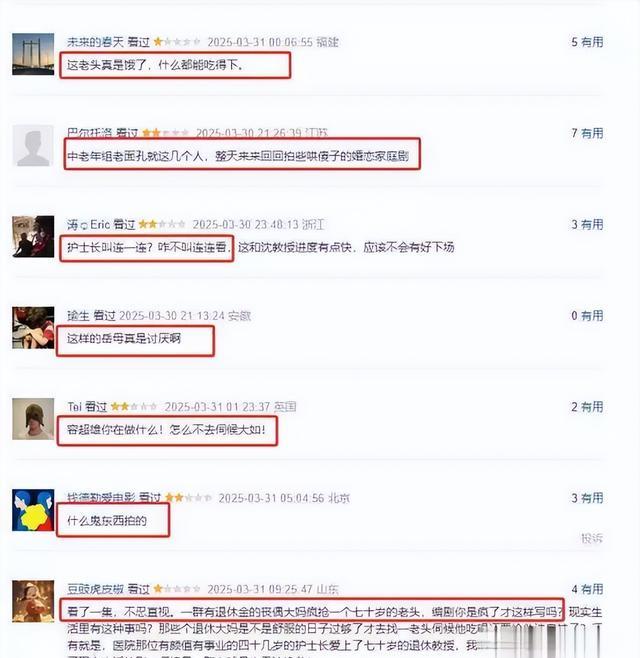The width and height of the screenshot is (640, 658).
Task: Open username link 豆豉虎皮椒
Action: [95, 589]
